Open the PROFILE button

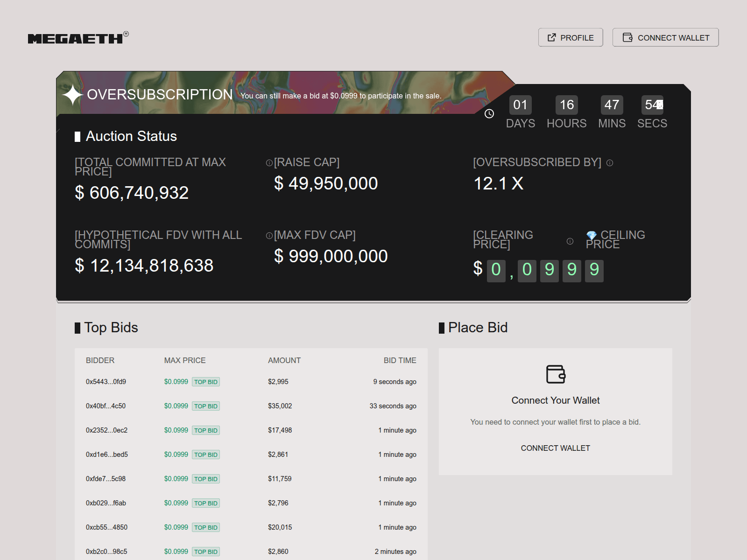click(x=571, y=37)
